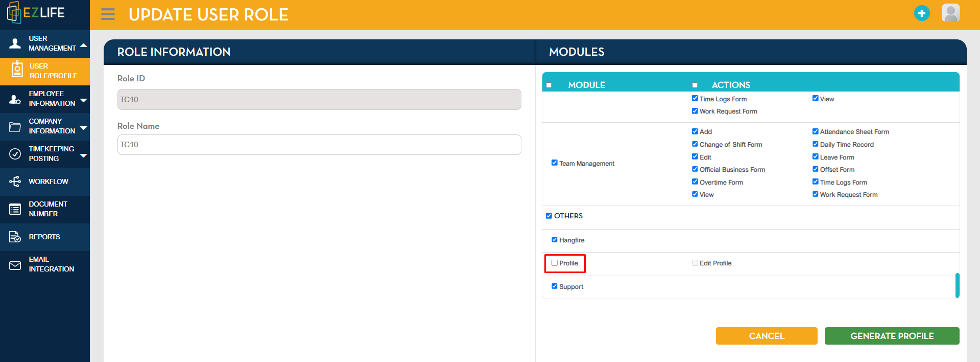Uncheck the OTHERS group checkbox
The height and width of the screenshot is (362, 980).
(x=549, y=216)
